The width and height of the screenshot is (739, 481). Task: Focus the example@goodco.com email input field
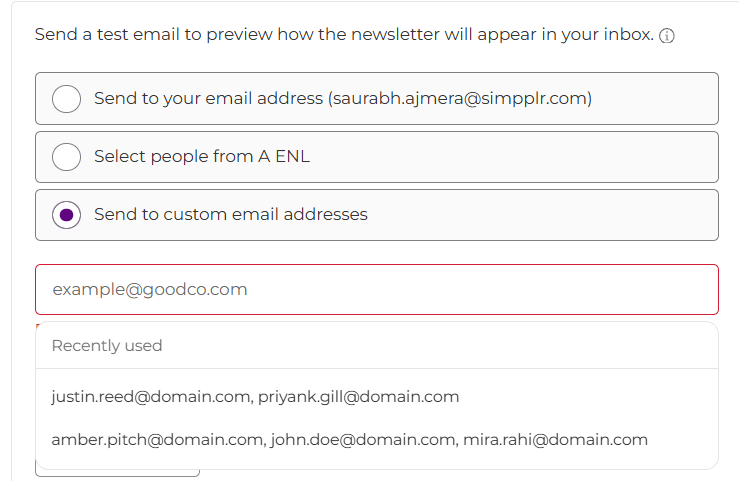(x=376, y=290)
